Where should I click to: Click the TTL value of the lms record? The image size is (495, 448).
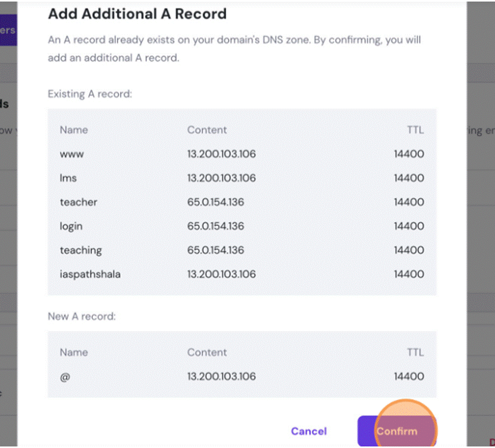[x=409, y=178]
